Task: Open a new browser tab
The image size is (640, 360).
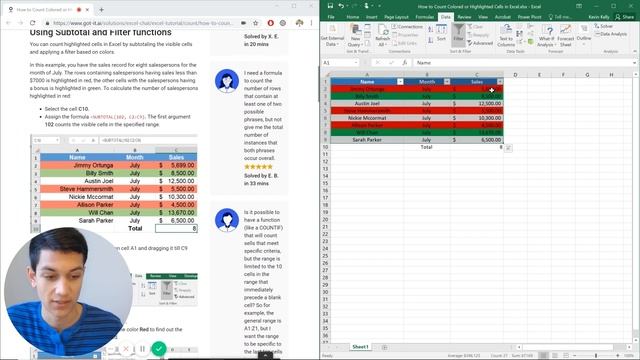Action: click(x=101, y=9)
